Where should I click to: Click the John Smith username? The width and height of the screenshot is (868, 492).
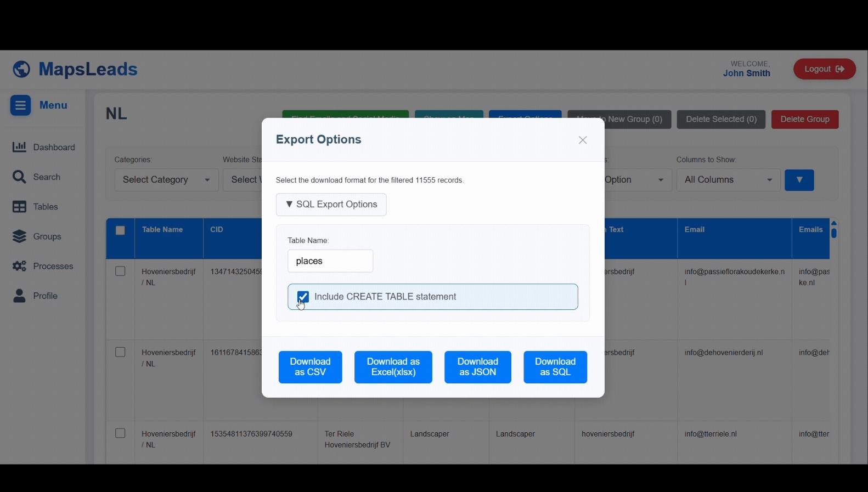[x=746, y=73]
